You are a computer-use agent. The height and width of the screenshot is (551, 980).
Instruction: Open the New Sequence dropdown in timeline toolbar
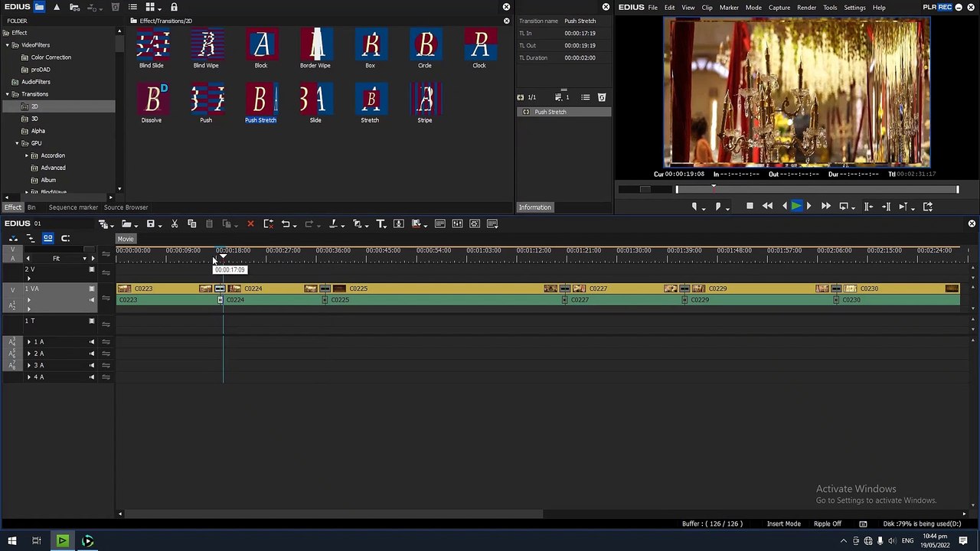(112, 224)
